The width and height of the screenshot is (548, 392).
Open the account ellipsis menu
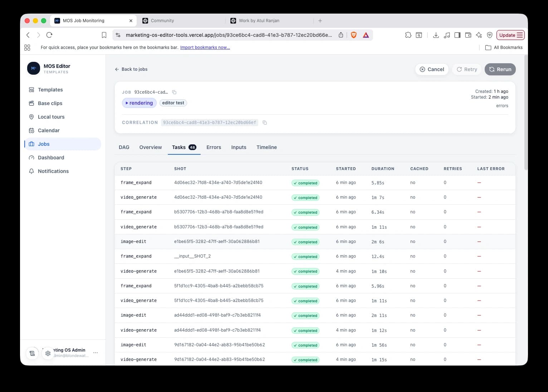[96, 353]
